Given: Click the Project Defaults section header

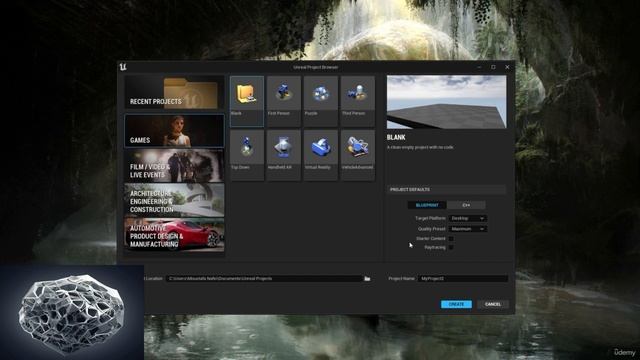Looking at the screenshot, I should (x=447, y=189).
